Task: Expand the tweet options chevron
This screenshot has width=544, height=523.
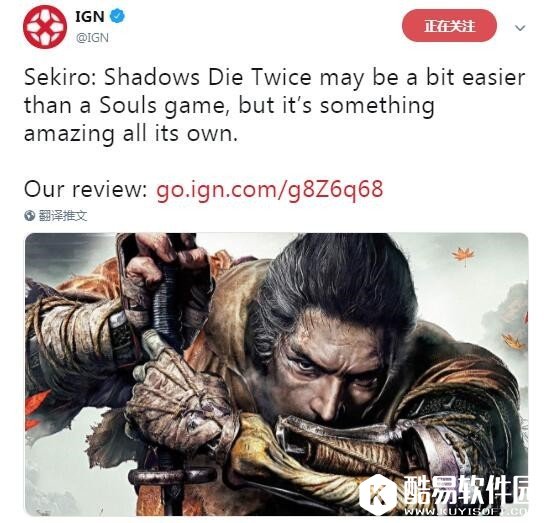Action: pyautogui.click(x=520, y=27)
